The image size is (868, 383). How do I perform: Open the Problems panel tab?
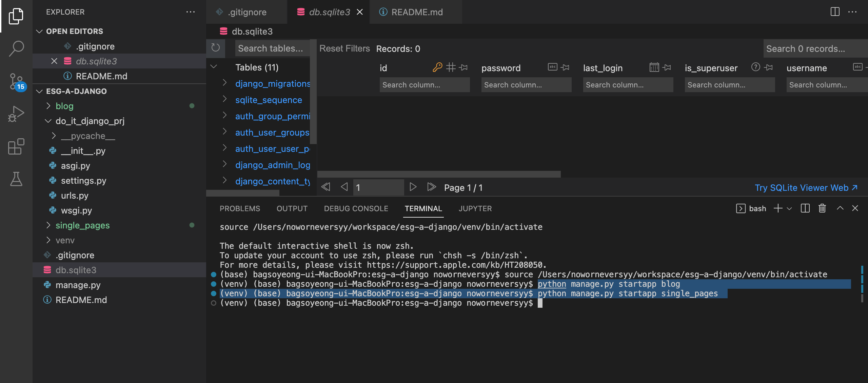point(240,208)
